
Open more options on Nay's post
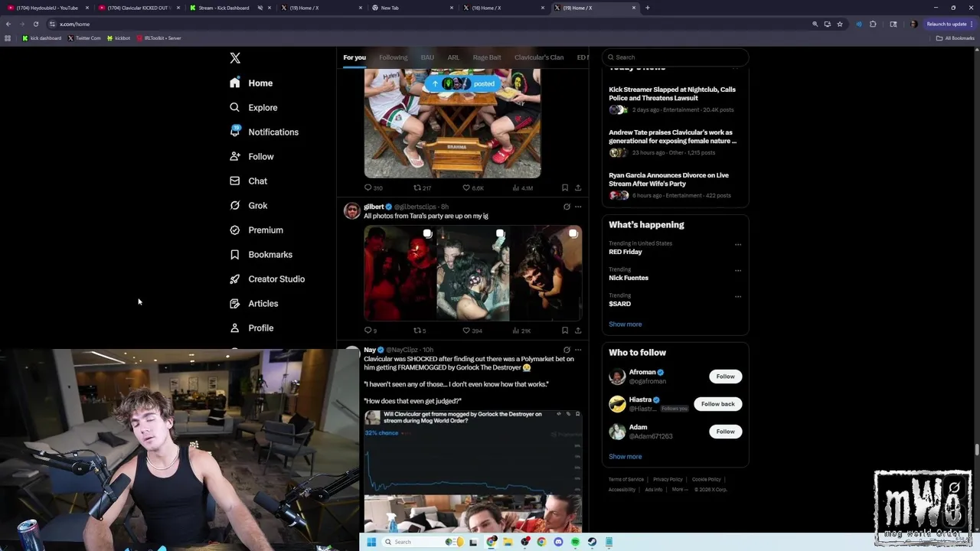click(578, 350)
